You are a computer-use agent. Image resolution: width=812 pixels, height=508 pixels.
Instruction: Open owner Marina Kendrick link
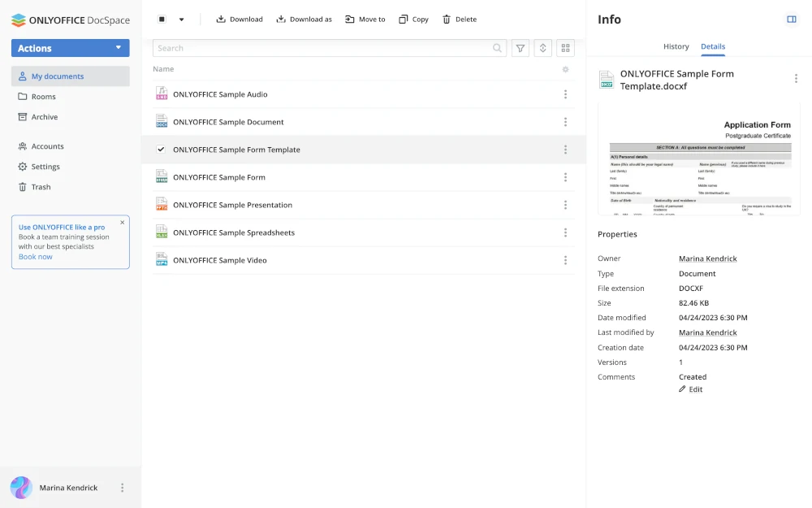tap(707, 258)
